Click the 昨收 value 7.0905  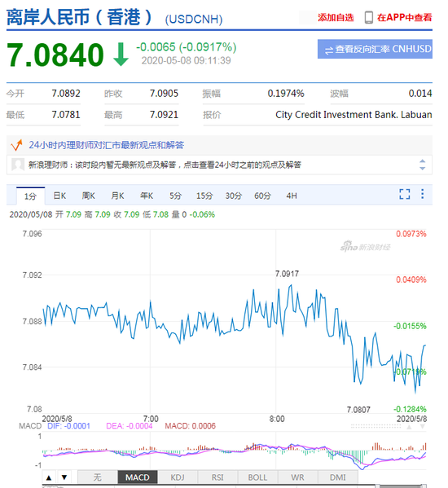point(164,94)
